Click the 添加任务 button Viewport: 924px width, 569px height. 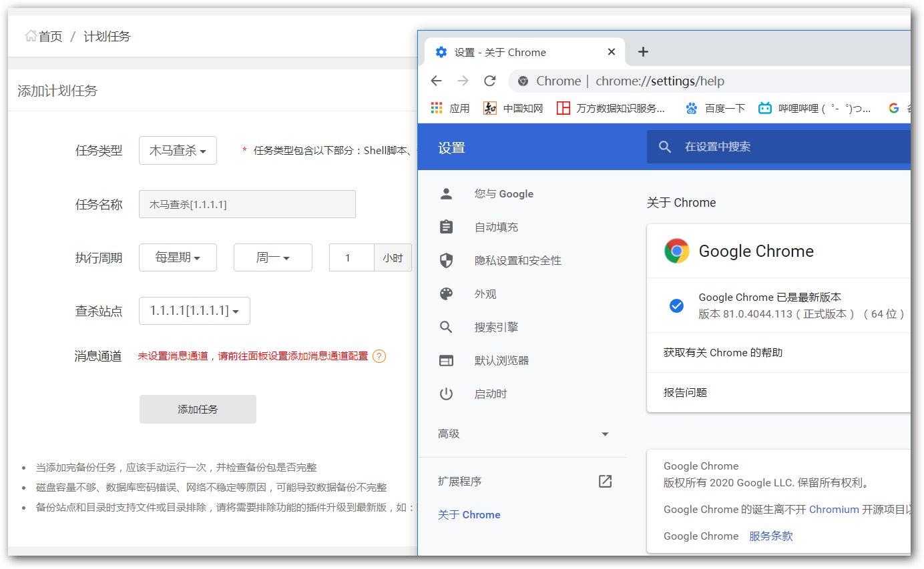click(x=198, y=409)
